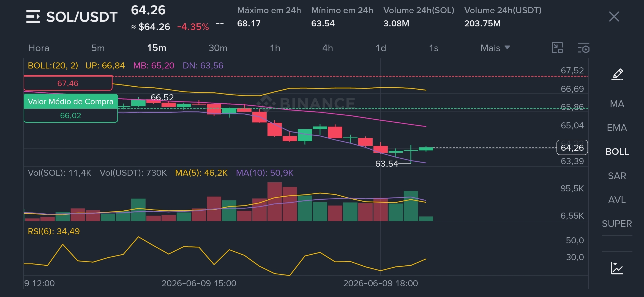Toggle the EMA indicator
The image size is (644, 297).
(617, 128)
